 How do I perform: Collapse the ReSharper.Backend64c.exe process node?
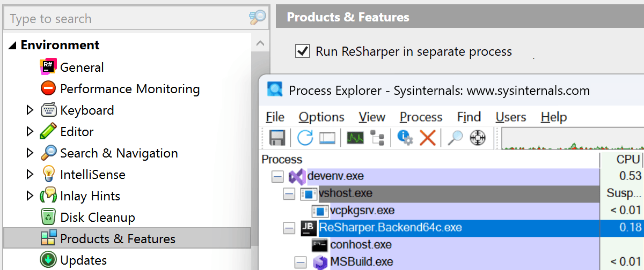[289, 228]
